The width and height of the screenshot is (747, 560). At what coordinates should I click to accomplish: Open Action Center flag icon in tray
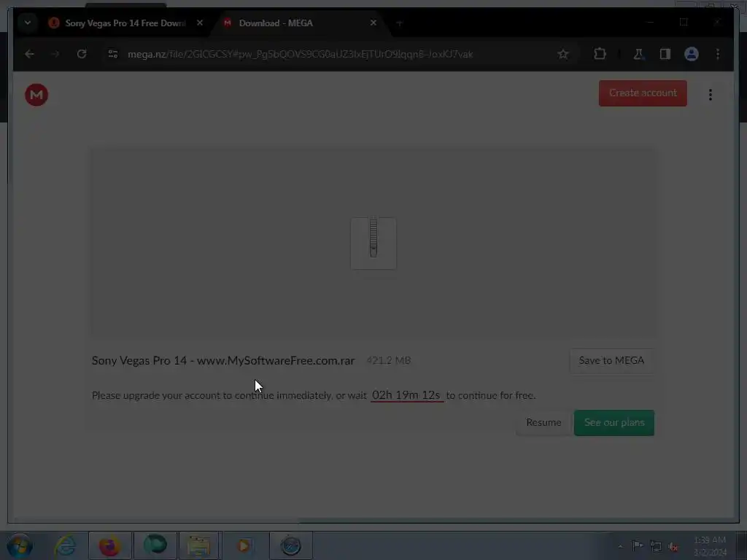[x=638, y=545]
